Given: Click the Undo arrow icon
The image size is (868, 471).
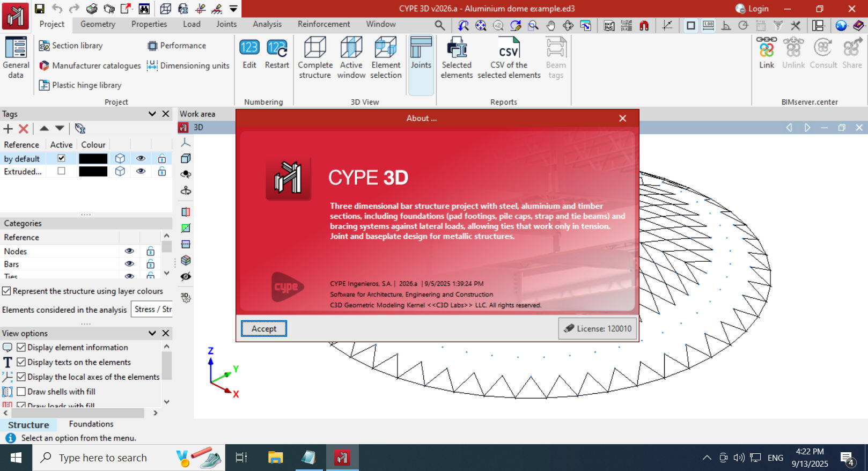Looking at the screenshot, I should [x=57, y=9].
